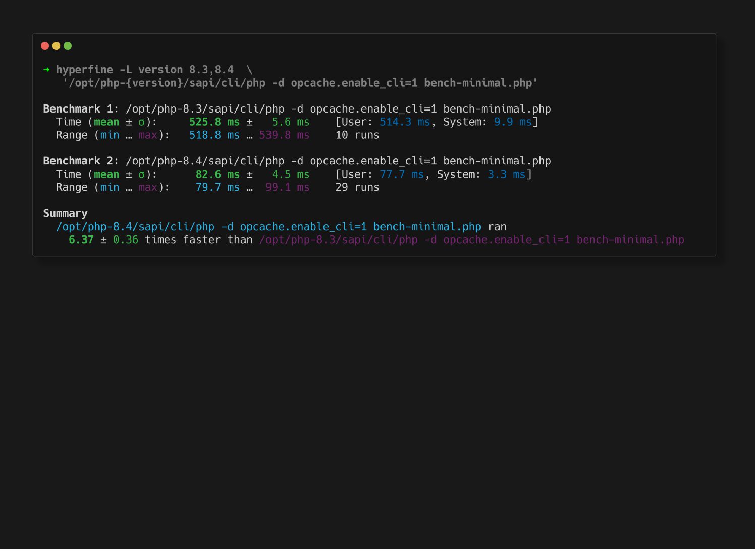756x551 pixels.
Task: Click the 'Benchmark 1:' heading
Action: coord(81,109)
